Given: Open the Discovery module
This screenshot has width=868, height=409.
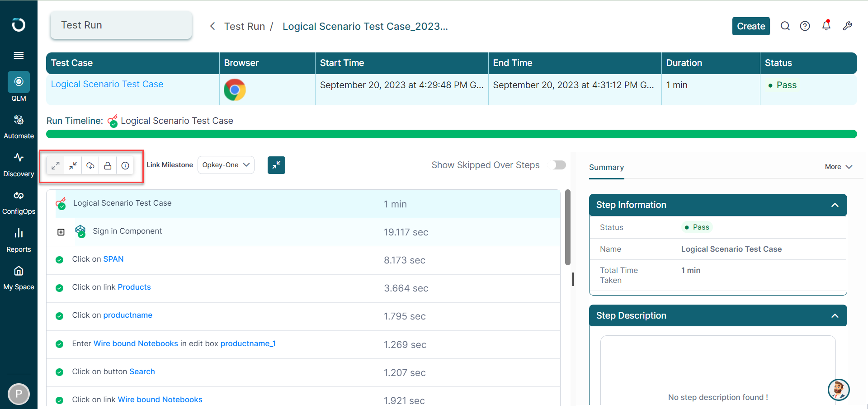Looking at the screenshot, I should click(19, 165).
